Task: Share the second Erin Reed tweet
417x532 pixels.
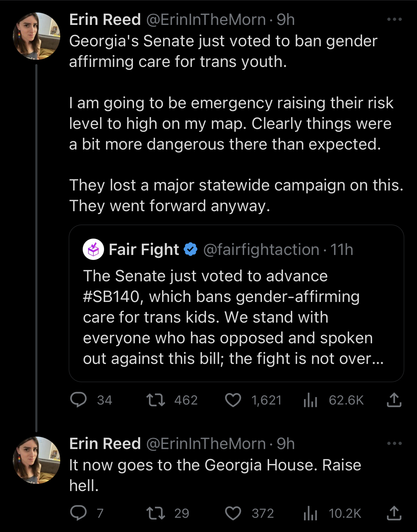Action: [x=394, y=513]
